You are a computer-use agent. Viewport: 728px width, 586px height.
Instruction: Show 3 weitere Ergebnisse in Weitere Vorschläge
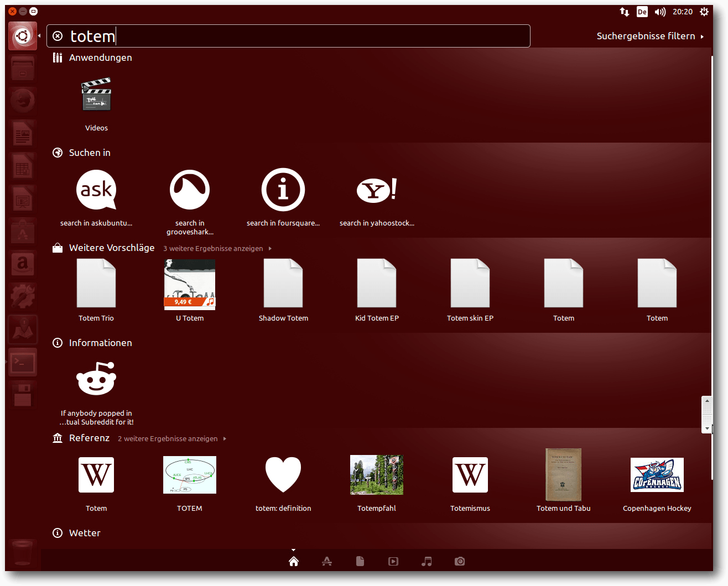(217, 249)
